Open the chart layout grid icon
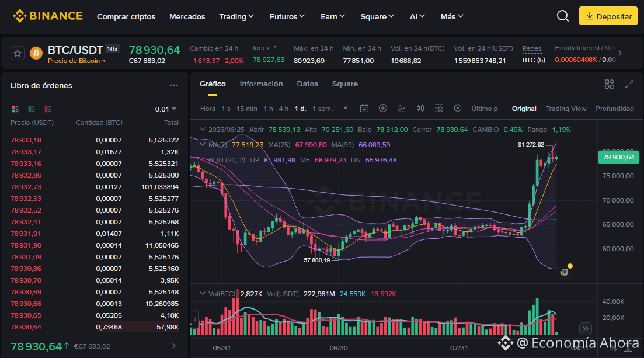Image resolution: width=644 pixels, height=358 pixels. [610, 84]
